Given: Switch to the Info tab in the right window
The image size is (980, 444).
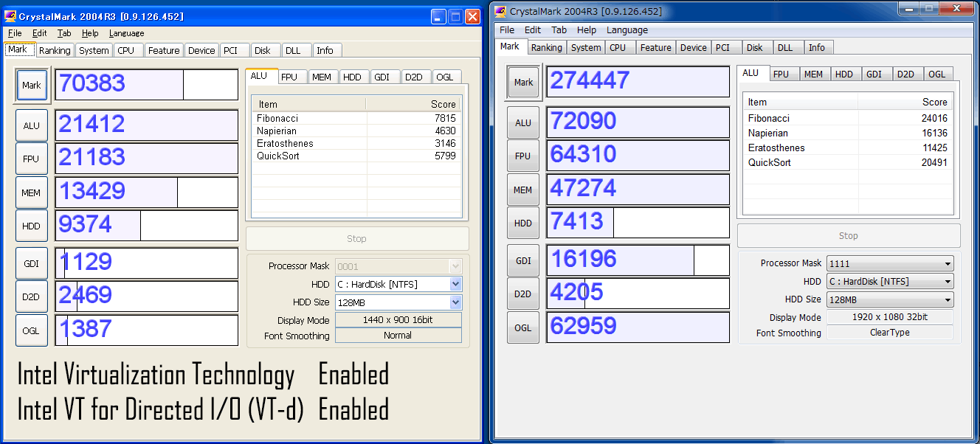Looking at the screenshot, I should click(x=816, y=47).
